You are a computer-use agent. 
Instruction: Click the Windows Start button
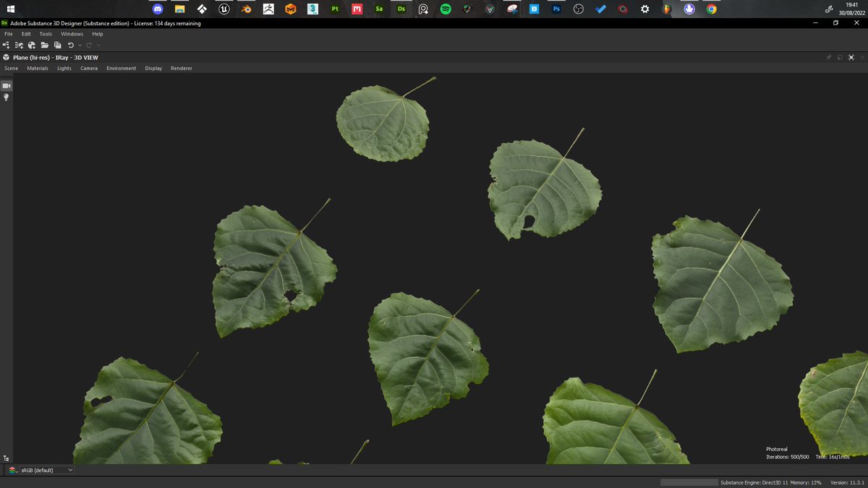(11, 9)
